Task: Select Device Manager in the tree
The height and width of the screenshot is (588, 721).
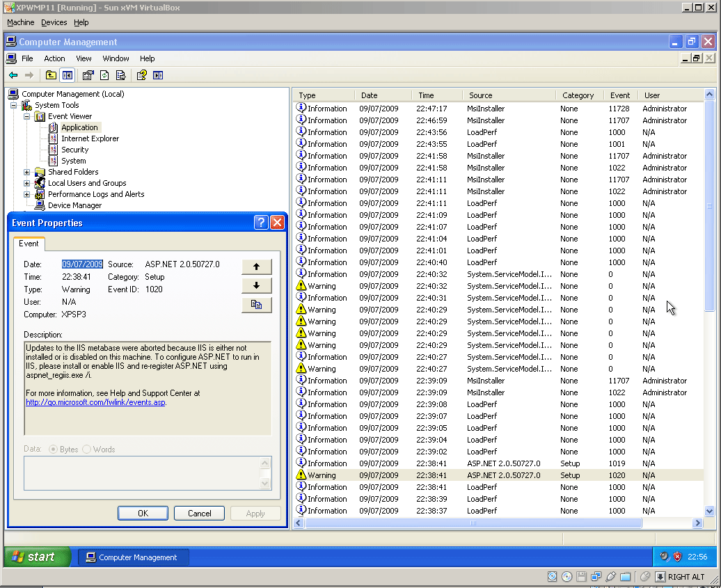Action: pyautogui.click(x=75, y=205)
